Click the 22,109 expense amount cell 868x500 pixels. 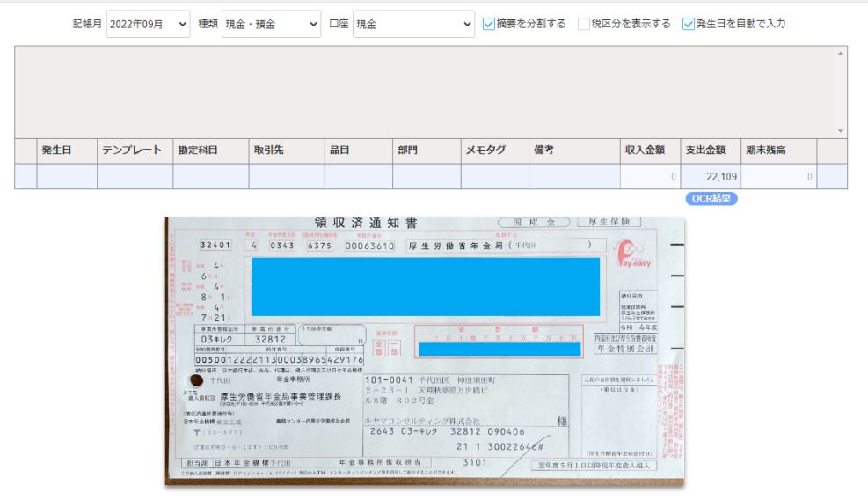click(x=711, y=177)
